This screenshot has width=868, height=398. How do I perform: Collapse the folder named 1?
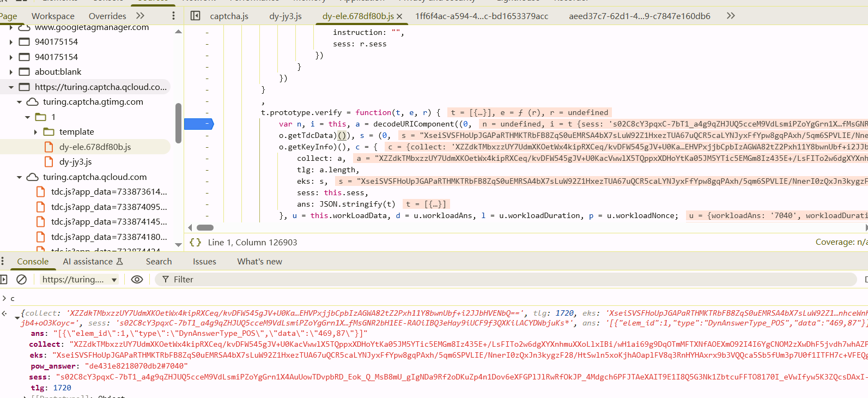click(x=28, y=117)
